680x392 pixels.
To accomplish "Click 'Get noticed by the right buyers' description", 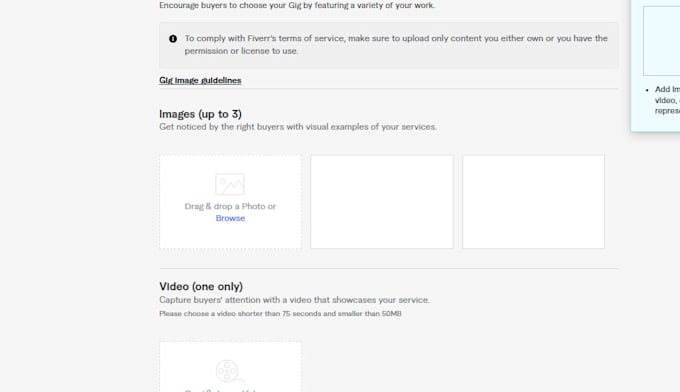I will tap(298, 127).
